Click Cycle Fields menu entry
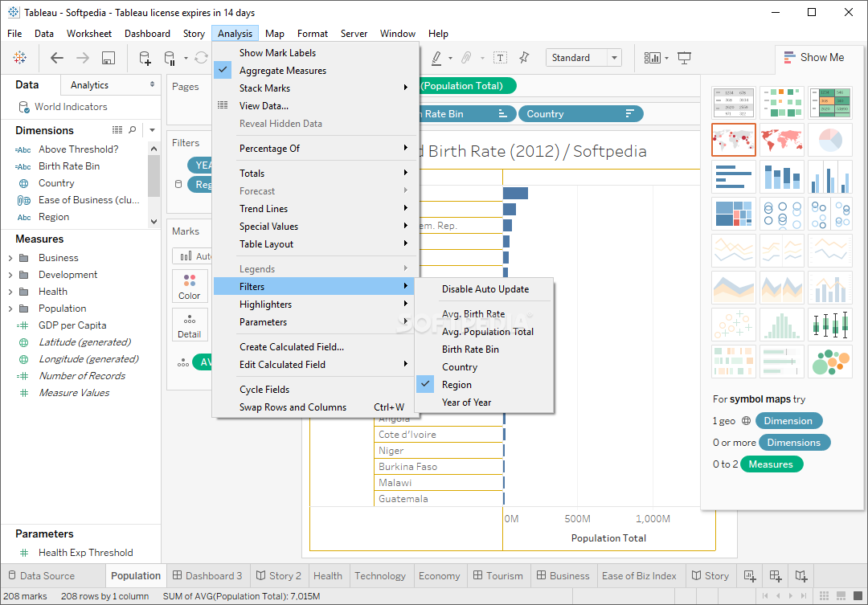This screenshot has height=605, width=868. (316, 389)
